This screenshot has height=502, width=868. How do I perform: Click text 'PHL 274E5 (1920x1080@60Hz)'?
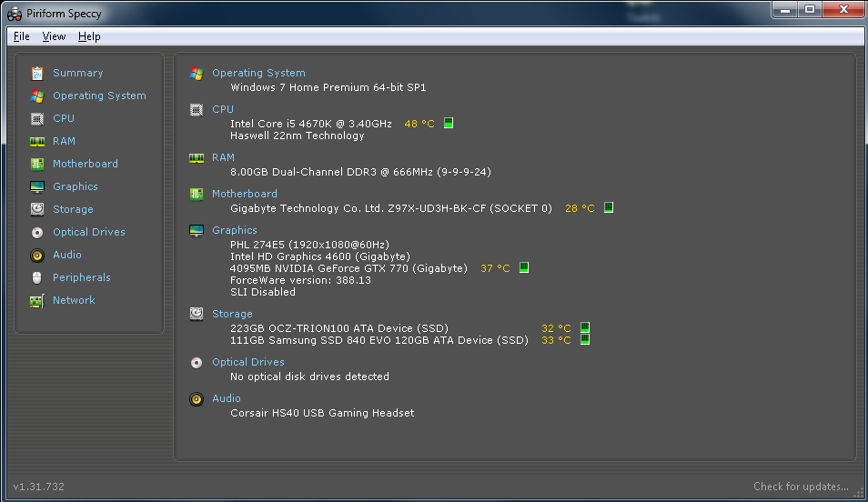[x=309, y=245]
